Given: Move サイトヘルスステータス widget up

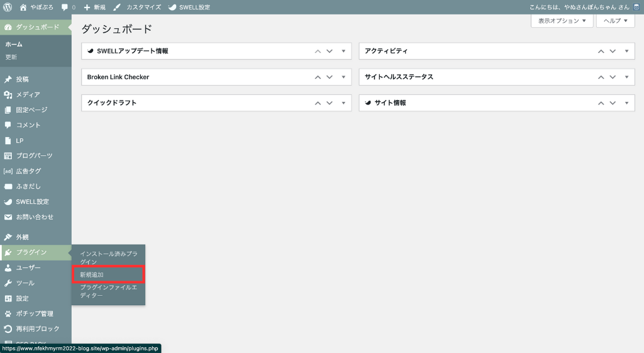Looking at the screenshot, I should click(601, 77).
